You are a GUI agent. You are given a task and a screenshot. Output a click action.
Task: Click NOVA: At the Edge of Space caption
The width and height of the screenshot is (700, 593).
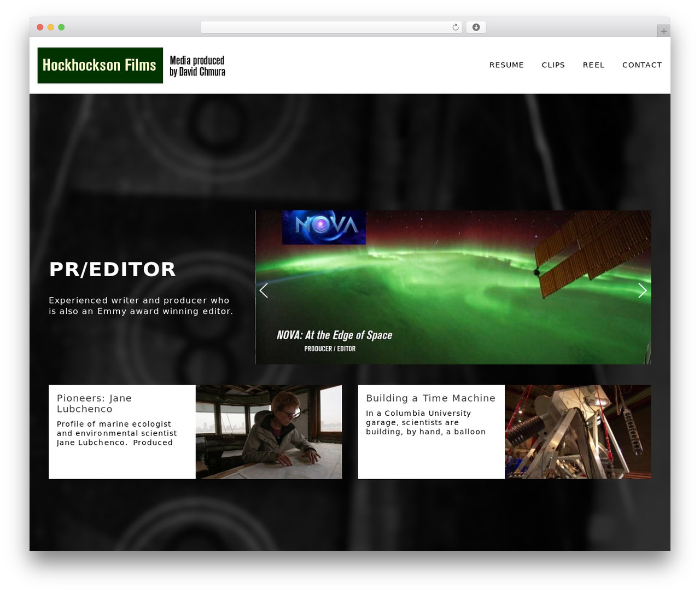(334, 335)
